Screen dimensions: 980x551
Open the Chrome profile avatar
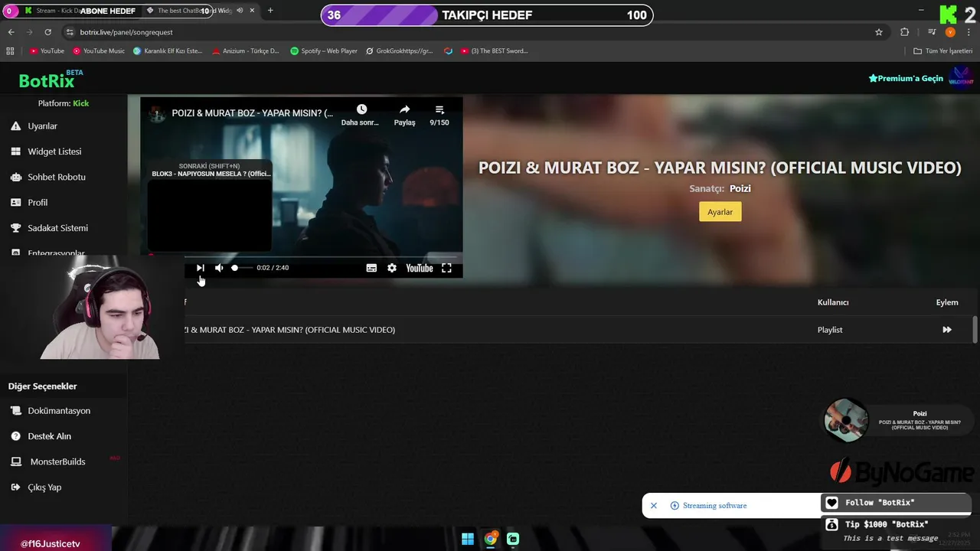(x=950, y=32)
